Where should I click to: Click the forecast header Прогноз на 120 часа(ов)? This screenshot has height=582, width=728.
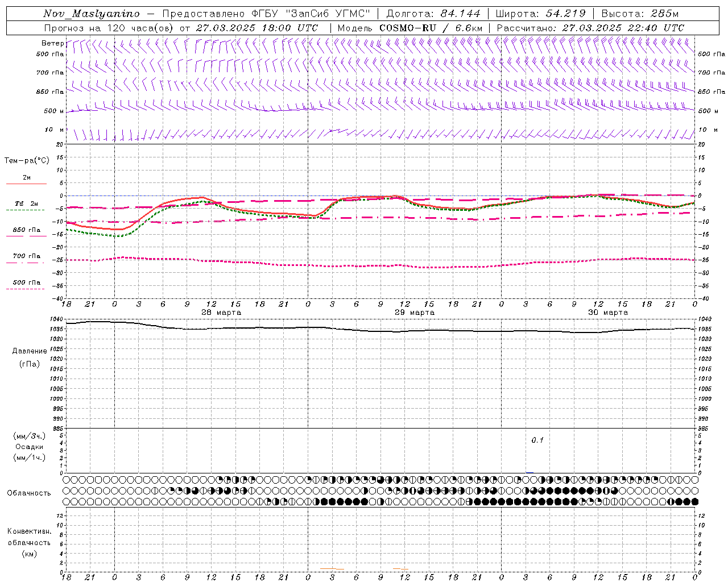pos(109,28)
